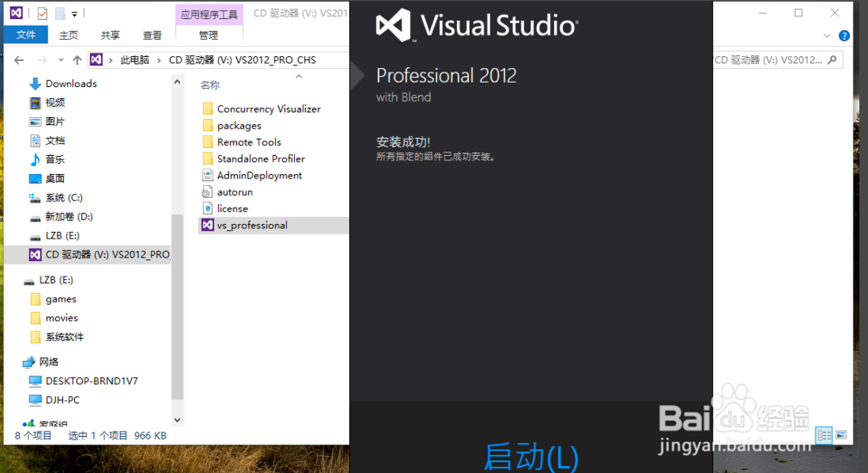868x473 pixels.
Task: Open LZB (E:) under this PC
Action: pos(62,236)
